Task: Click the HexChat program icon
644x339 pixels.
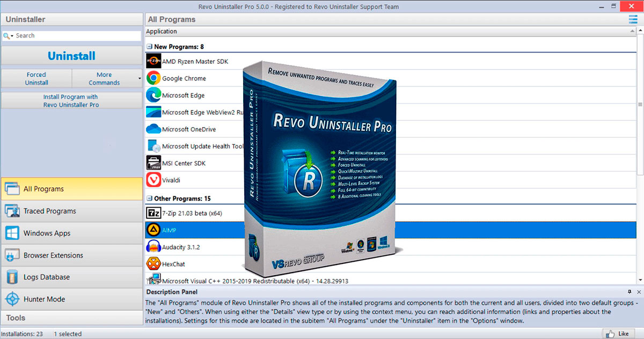Action: click(x=153, y=264)
